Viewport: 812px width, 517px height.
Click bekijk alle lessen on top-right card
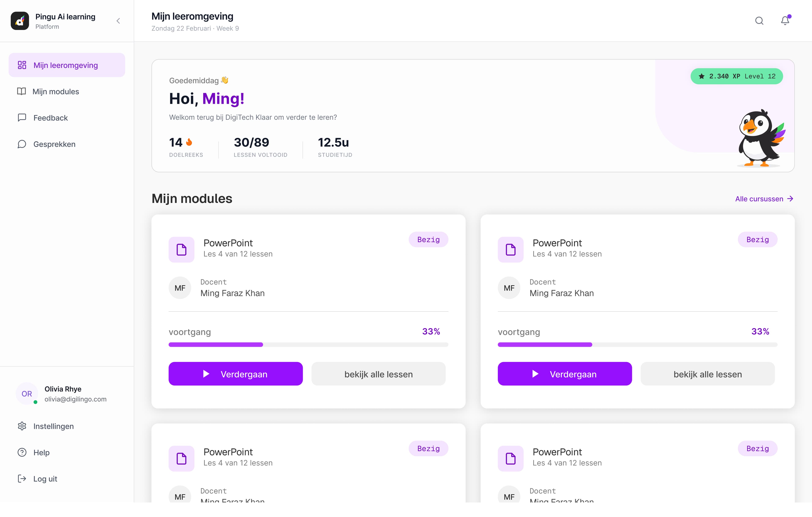(x=708, y=374)
